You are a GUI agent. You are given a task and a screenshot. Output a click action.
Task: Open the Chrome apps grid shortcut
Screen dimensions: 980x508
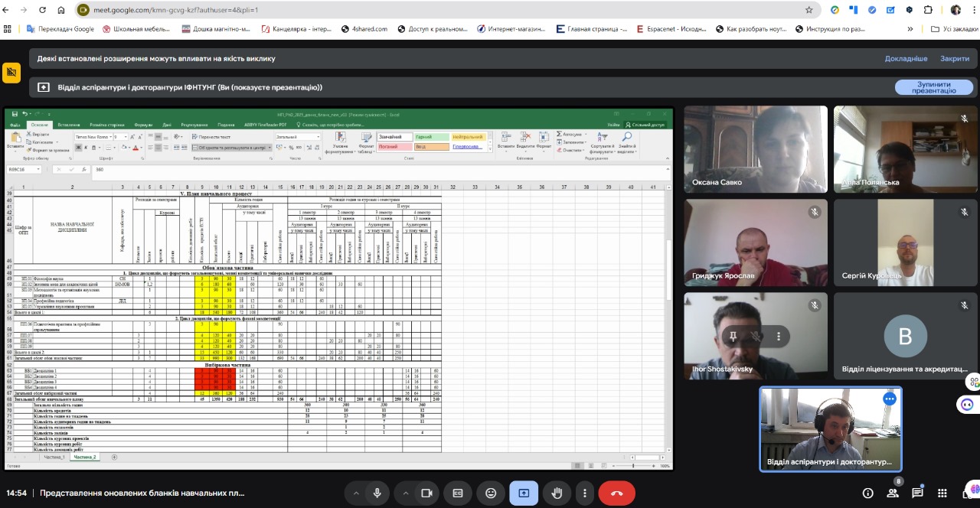(8, 29)
